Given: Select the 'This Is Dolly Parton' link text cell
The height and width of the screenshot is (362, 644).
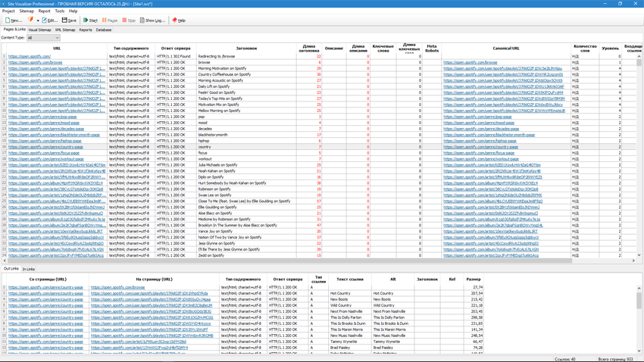Looking at the screenshot, I should [x=350, y=317].
